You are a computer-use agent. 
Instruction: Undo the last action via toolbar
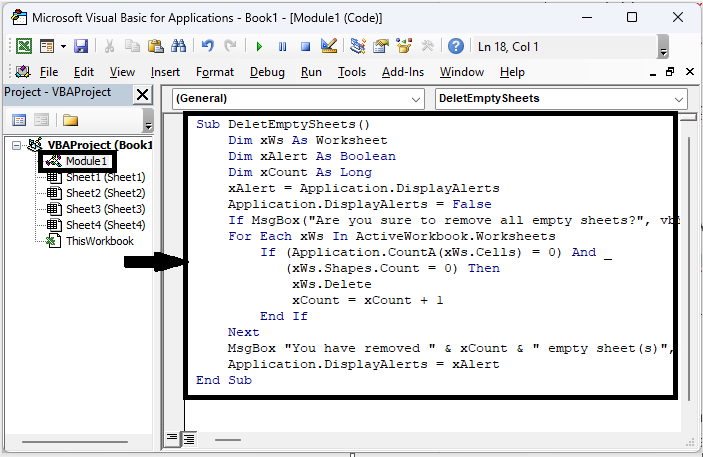pyautogui.click(x=208, y=46)
